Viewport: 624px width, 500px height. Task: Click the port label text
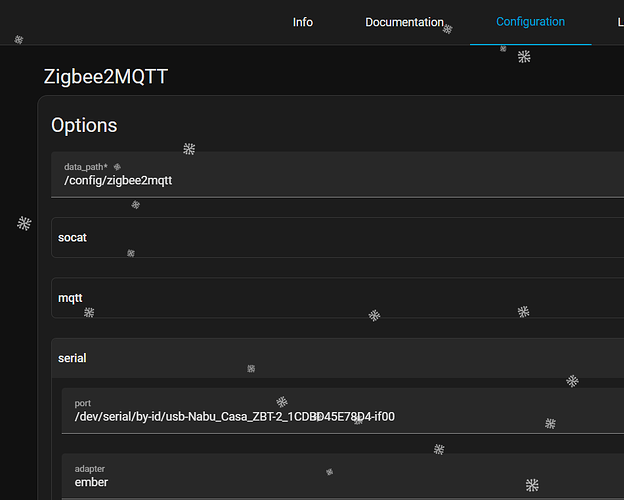(x=83, y=403)
